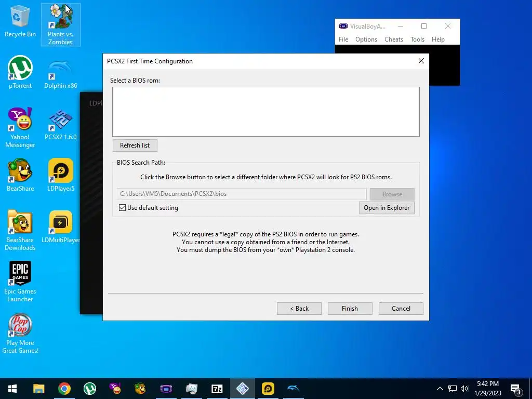Open the volume tray icon
The image size is (532, 399).
click(464, 389)
